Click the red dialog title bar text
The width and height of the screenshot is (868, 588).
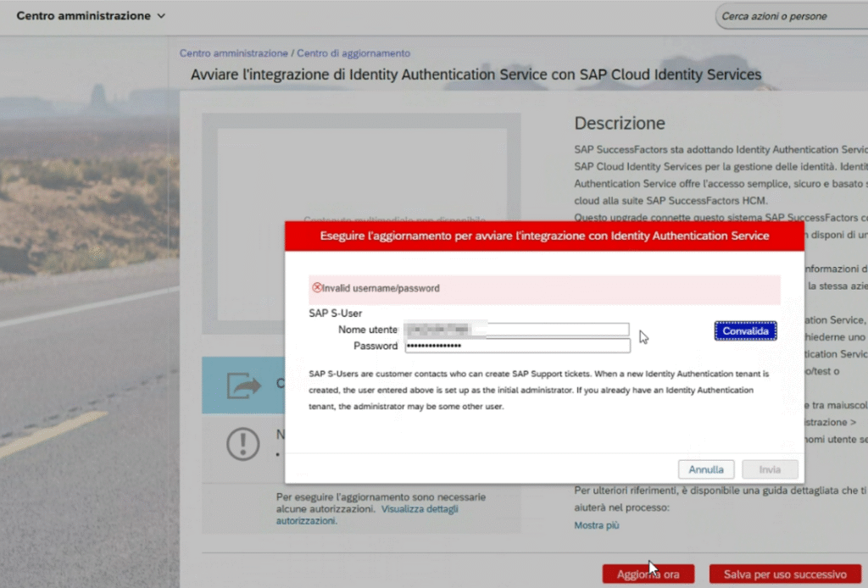[544, 236]
